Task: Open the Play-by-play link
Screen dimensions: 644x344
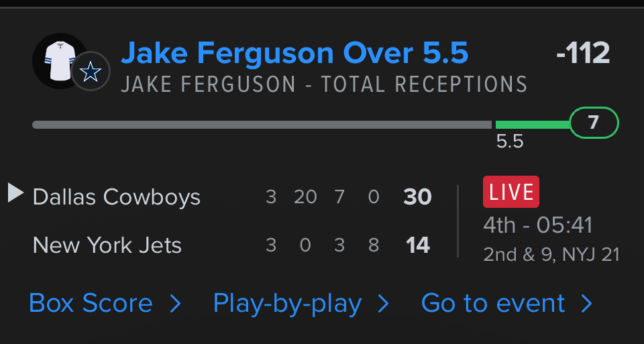Action: [x=287, y=304]
